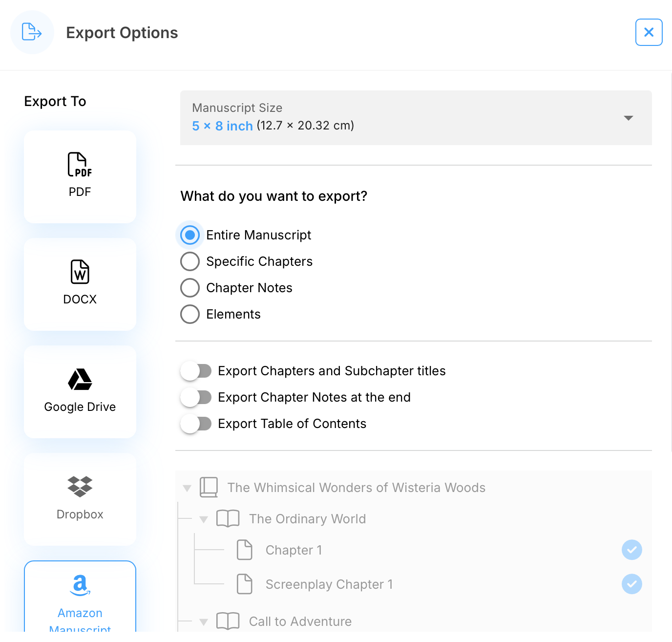This screenshot has width=672, height=642.
Task: Pick the Dropbox logo icon
Action: point(80,487)
